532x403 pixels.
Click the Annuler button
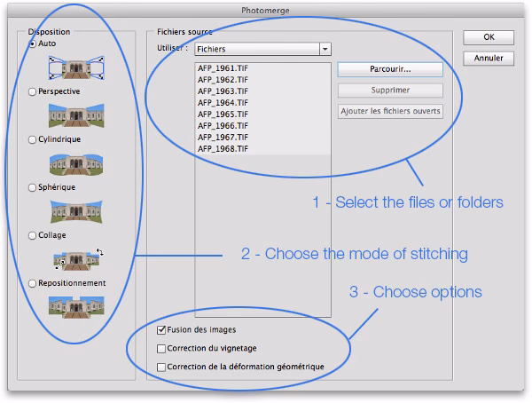pos(489,59)
